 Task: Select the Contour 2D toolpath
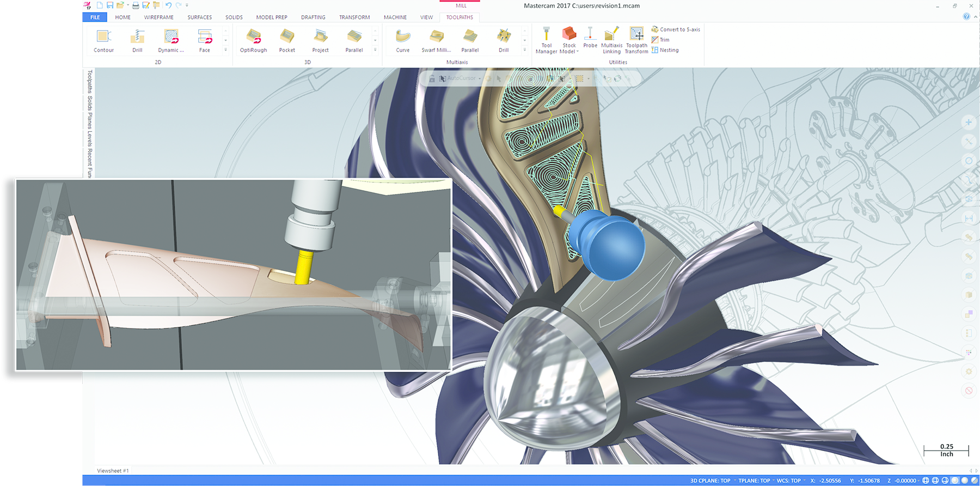(103, 41)
